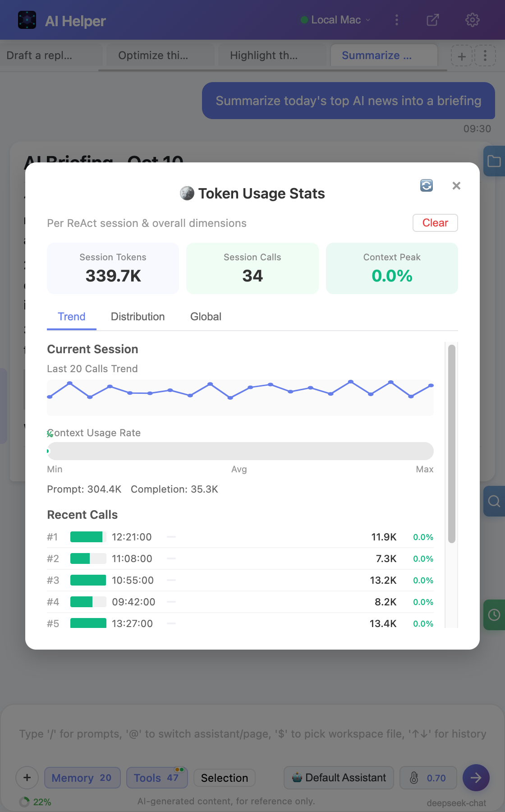Click the Context Usage Rate bar
505x812 pixels.
pyautogui.click(x=240, y=451)
